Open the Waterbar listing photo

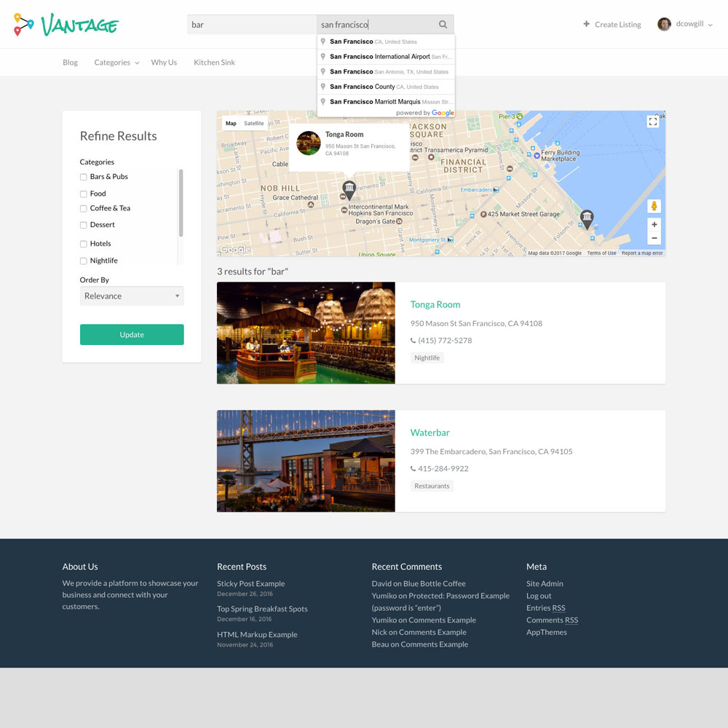tap(306, 461)
